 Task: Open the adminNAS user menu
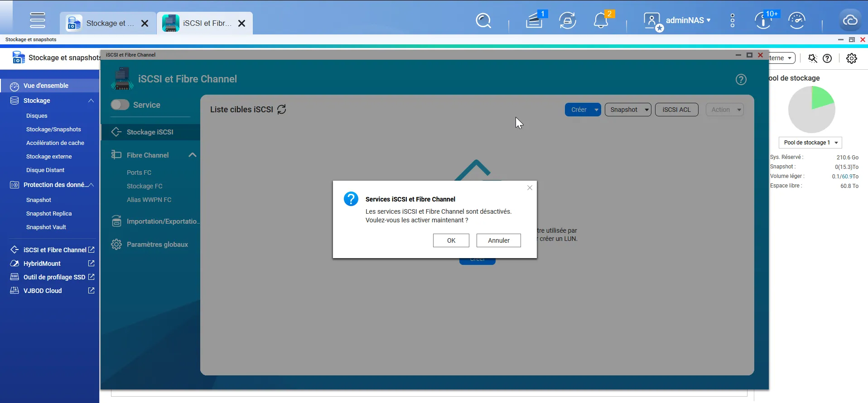677,20
